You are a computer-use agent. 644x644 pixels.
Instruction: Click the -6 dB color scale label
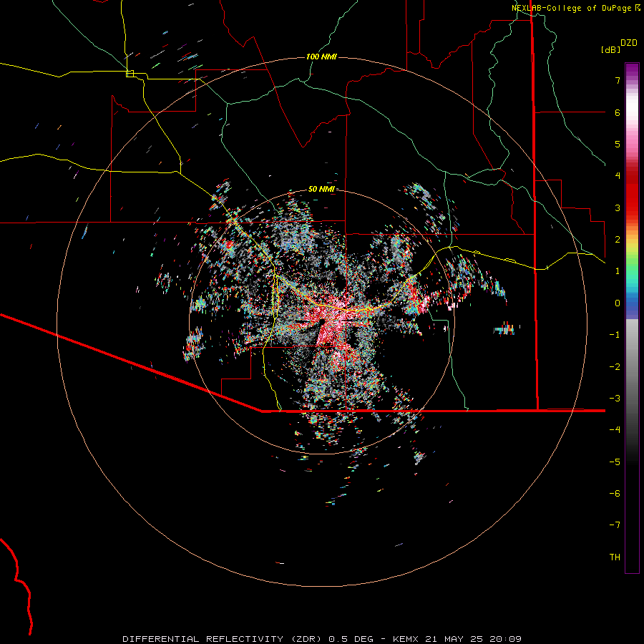pyautogui.click(x=615, y=494)
